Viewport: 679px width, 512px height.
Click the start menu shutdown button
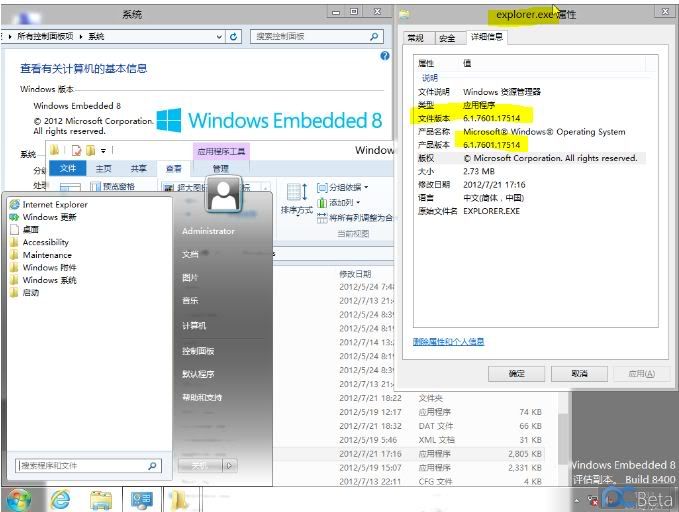tap(200, 466)
